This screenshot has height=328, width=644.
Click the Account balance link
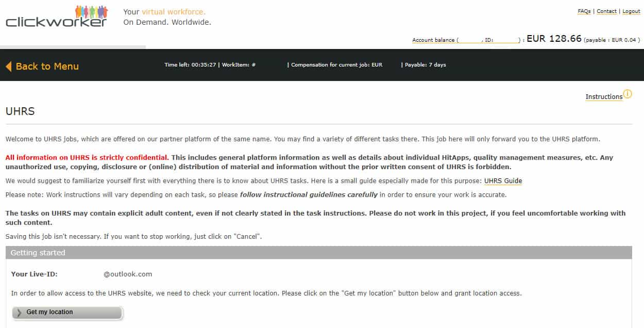pos(467,40)
